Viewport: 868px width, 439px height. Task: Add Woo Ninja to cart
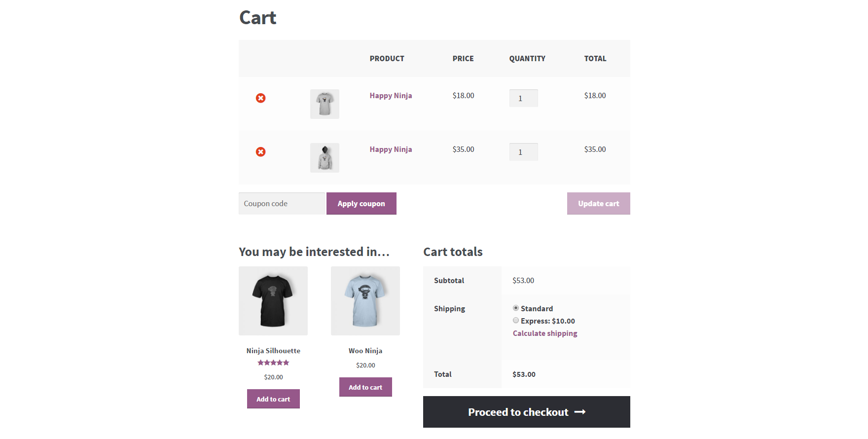tap(365, 387)
